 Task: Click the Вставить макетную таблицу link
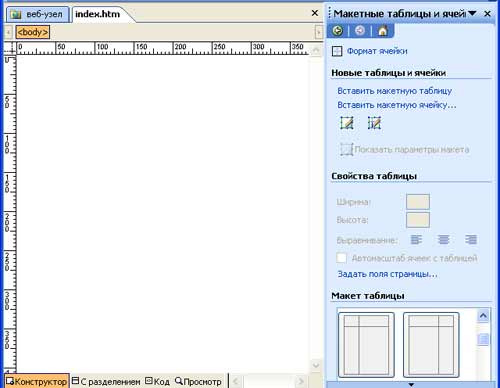(394, 91)
